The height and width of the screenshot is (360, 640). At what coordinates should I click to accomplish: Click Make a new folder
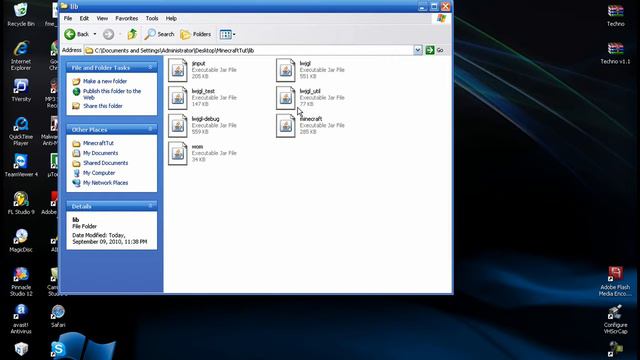point(105,81)
